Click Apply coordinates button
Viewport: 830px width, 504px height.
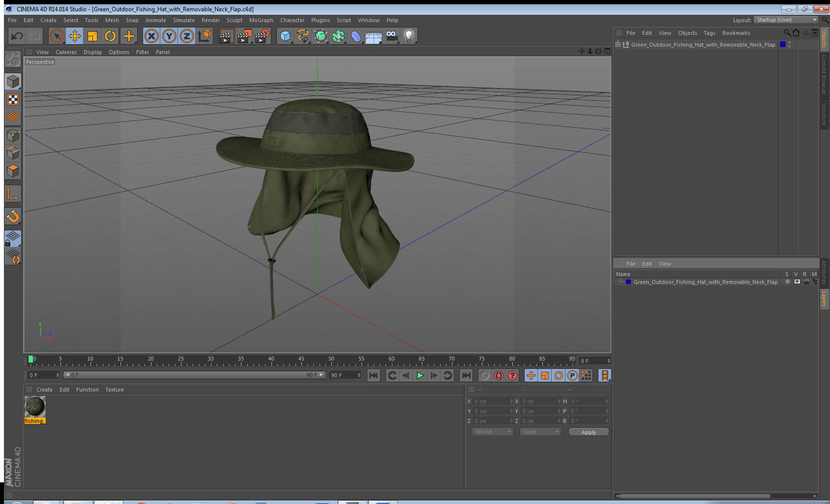[x=589, y=432]
